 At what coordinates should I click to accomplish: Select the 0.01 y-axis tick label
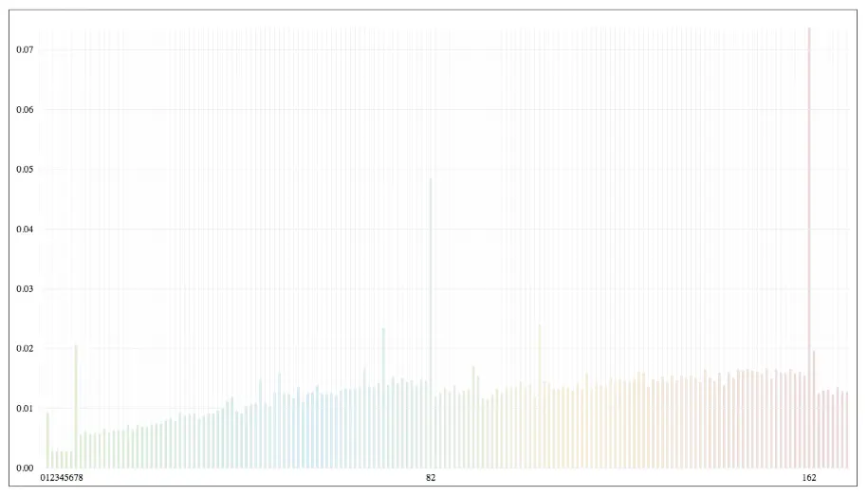coord(25,409)
